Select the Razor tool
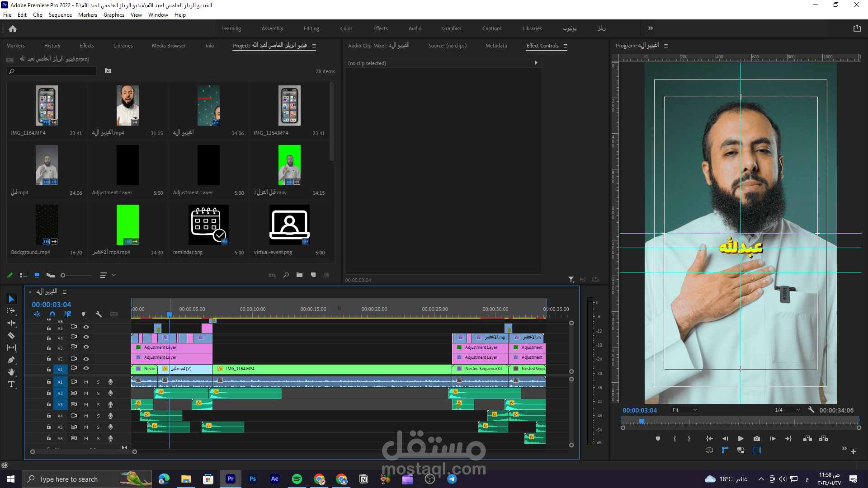The height and width of the screenshot is (488, 868). [11, 336]
